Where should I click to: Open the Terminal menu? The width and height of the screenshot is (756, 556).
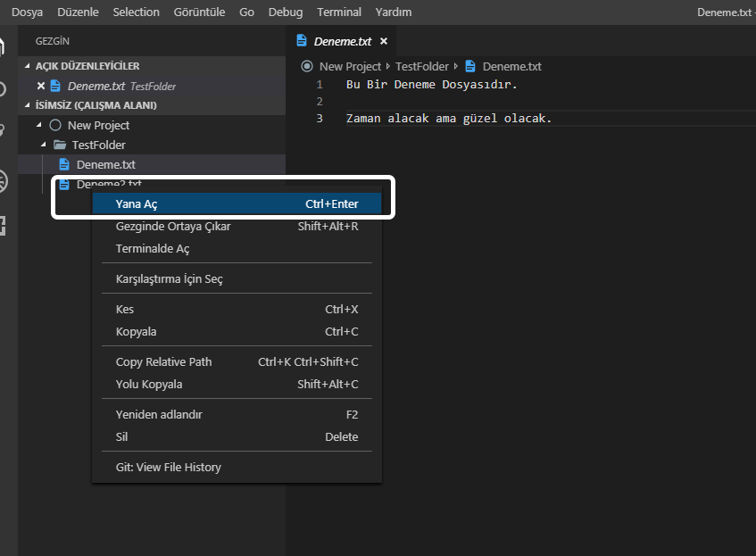click(x=339, y=12)
